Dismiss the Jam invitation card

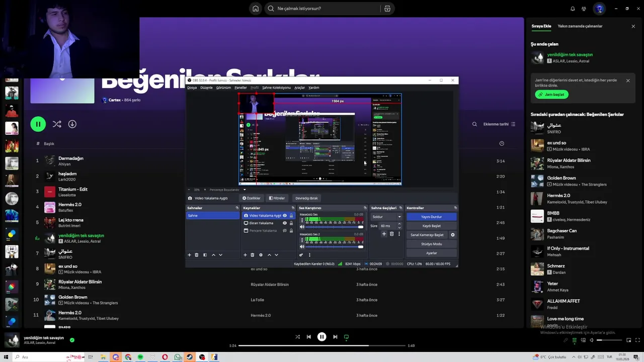coord(628,80)
